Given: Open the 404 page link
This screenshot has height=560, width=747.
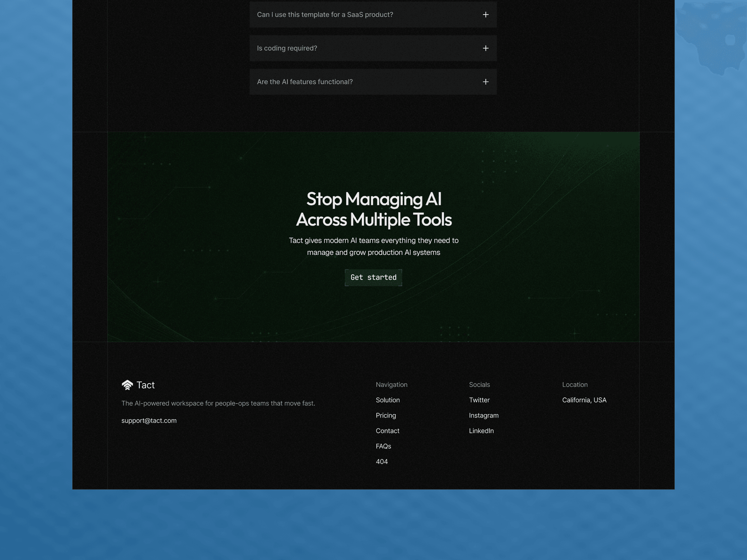Looking at the screenshot, I should 382,462.
